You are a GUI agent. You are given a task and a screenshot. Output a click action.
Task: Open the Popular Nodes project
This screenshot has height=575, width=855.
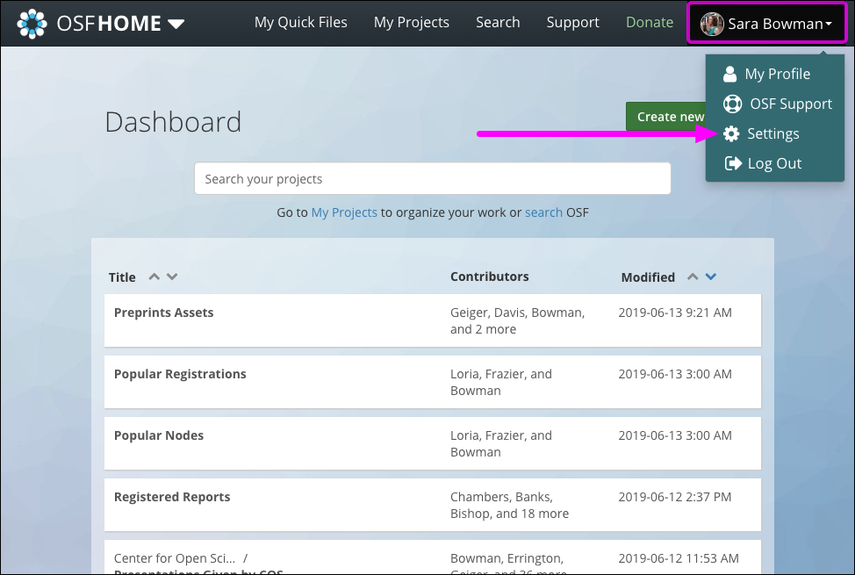click(x=159, y=435)
